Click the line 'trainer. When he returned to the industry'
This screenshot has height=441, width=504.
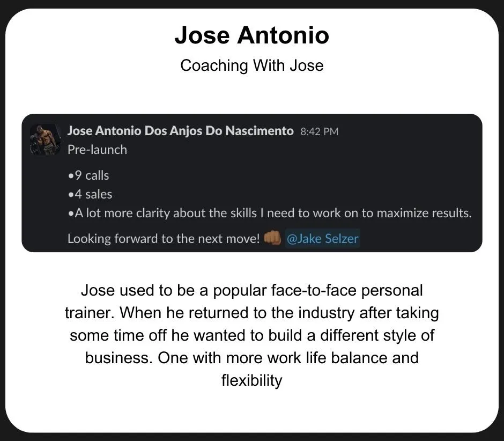click(x=252, y=313)
